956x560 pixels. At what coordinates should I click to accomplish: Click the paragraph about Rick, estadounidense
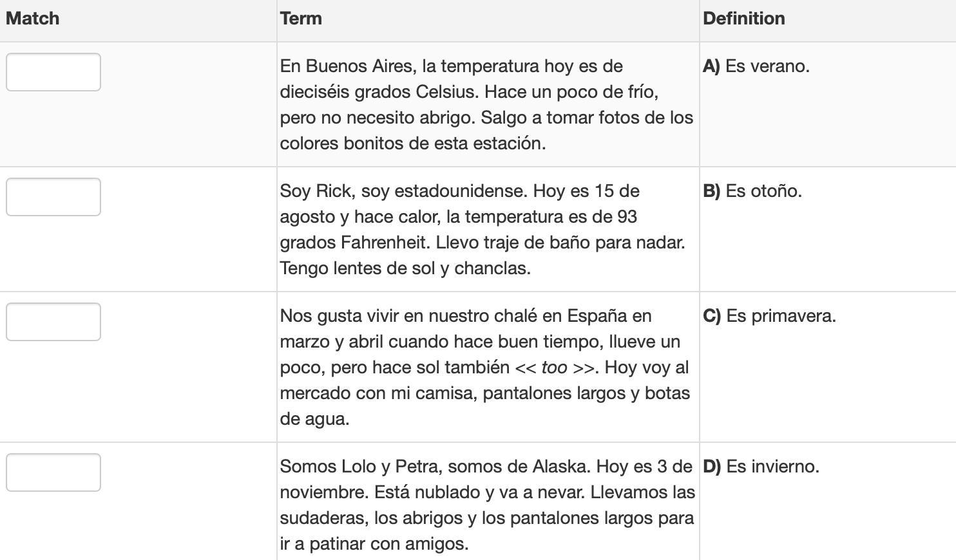(x=483, y=229)
